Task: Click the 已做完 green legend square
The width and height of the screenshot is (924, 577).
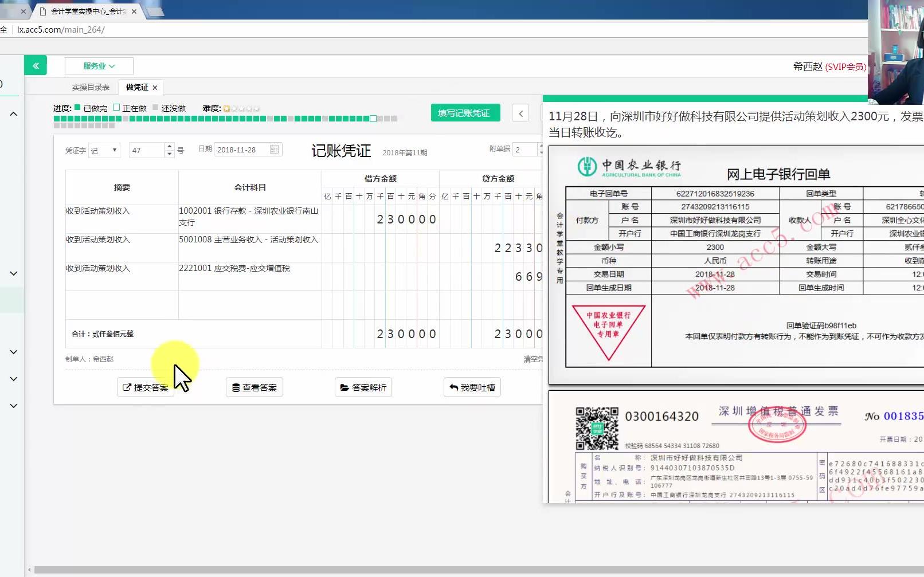Action: [77, 107]
